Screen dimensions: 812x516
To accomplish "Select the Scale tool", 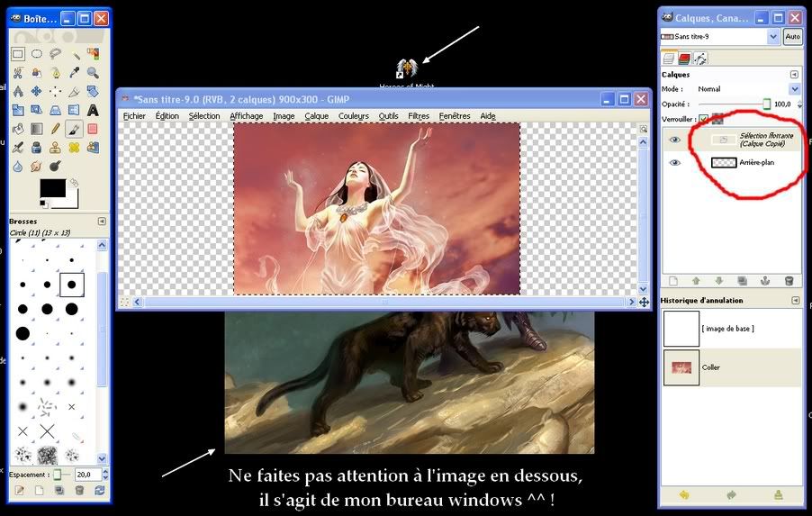I will 18,110.
